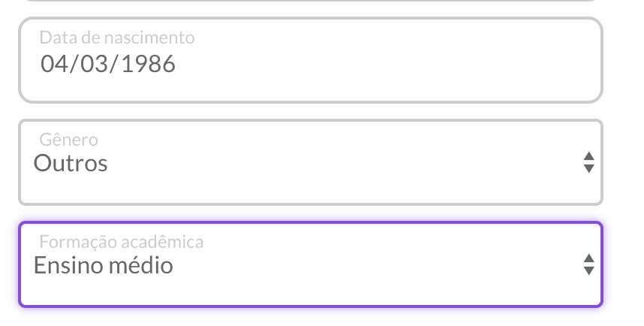Viewport: 644px width, 326px height.
Task: Click the Formação acadêmica label text
Action: point(121,242)
